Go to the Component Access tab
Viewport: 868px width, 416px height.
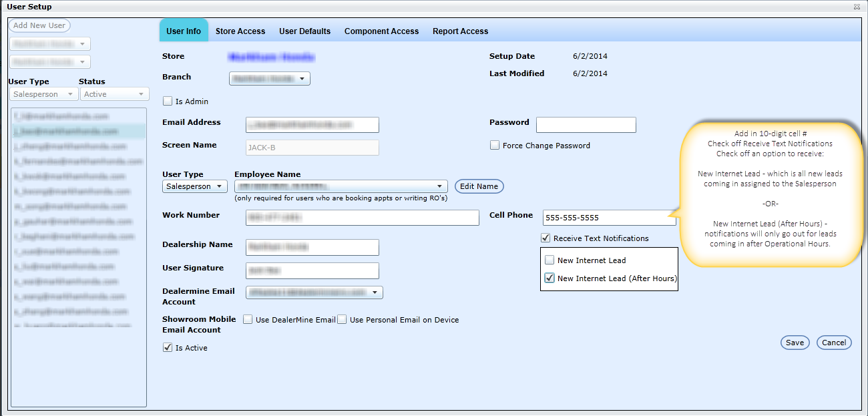click(381, 31)
